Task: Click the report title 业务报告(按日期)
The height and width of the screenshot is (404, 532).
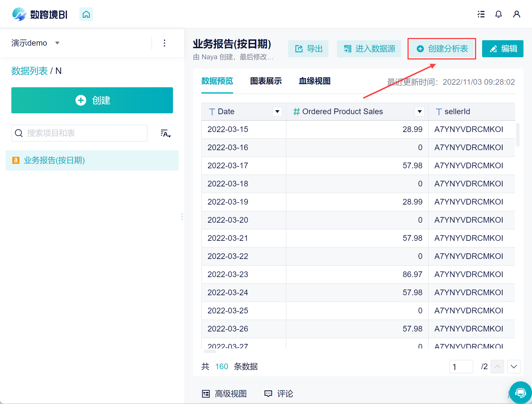Action: [232, 44]
